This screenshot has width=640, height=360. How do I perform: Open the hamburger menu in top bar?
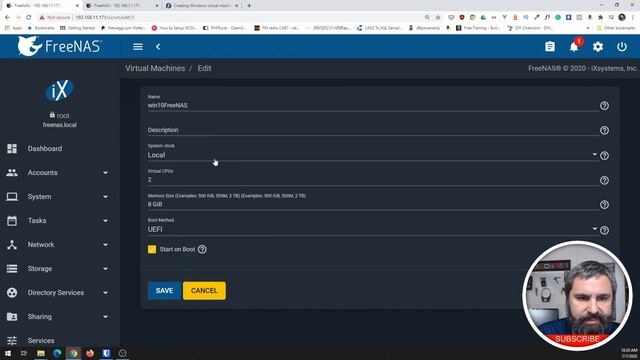[138, 47]
